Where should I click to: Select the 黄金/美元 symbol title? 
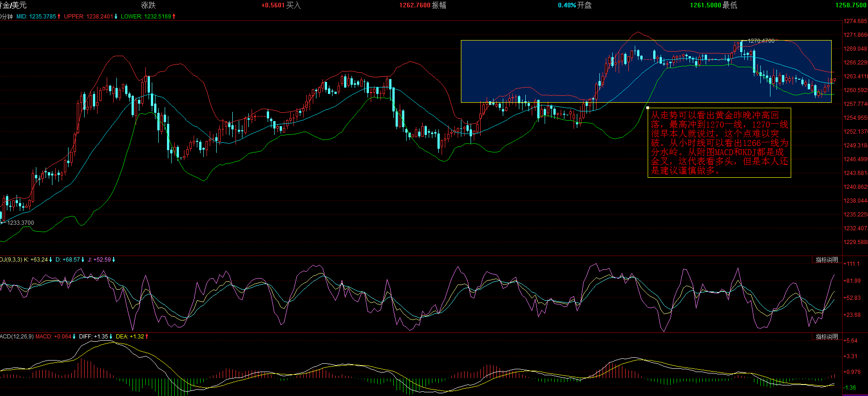pos(13,5)
